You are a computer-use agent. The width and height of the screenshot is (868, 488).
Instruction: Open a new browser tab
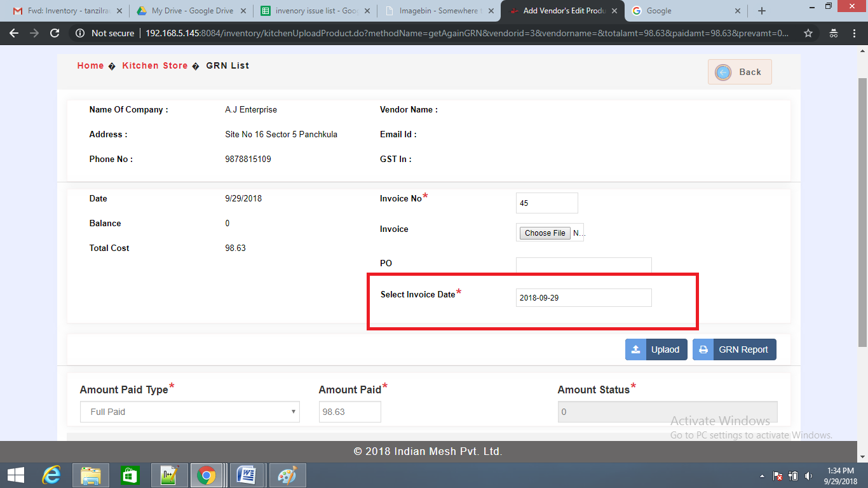(x=762, y=11)
